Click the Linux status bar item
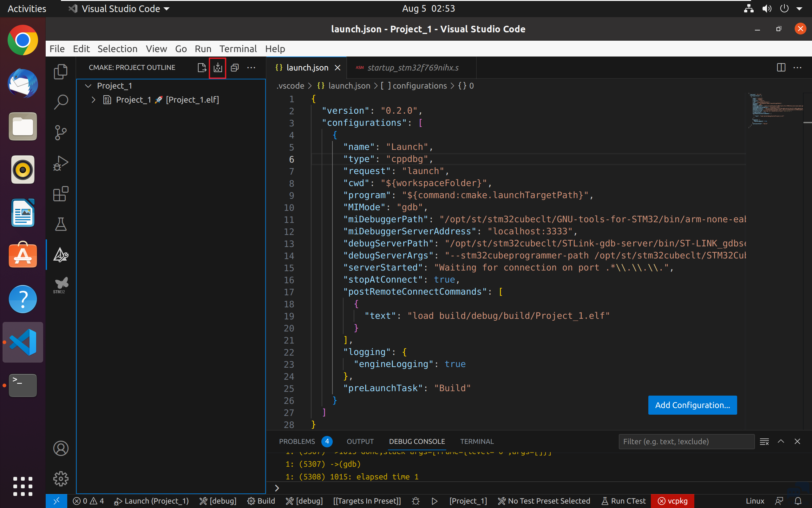812x508 pixels. [x=755, y=501]
